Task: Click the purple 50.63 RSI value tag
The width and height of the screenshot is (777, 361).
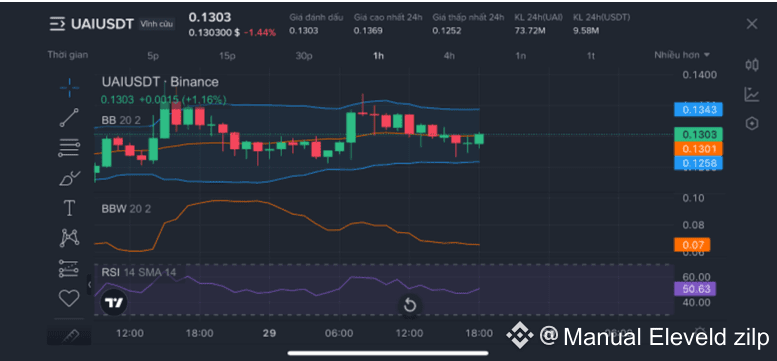Action: (695, 289)
